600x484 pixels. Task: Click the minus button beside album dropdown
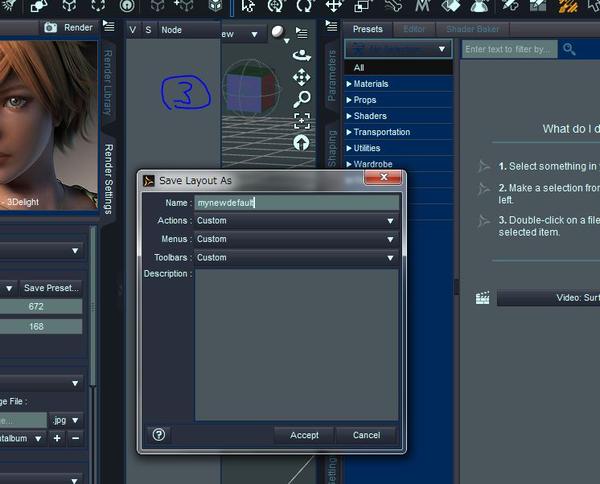point(75,438)
